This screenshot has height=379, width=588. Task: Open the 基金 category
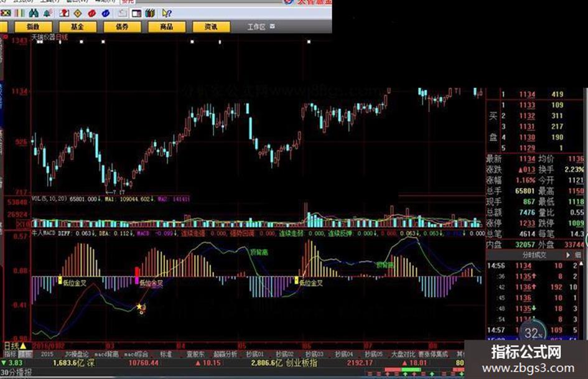click(78, 27)
